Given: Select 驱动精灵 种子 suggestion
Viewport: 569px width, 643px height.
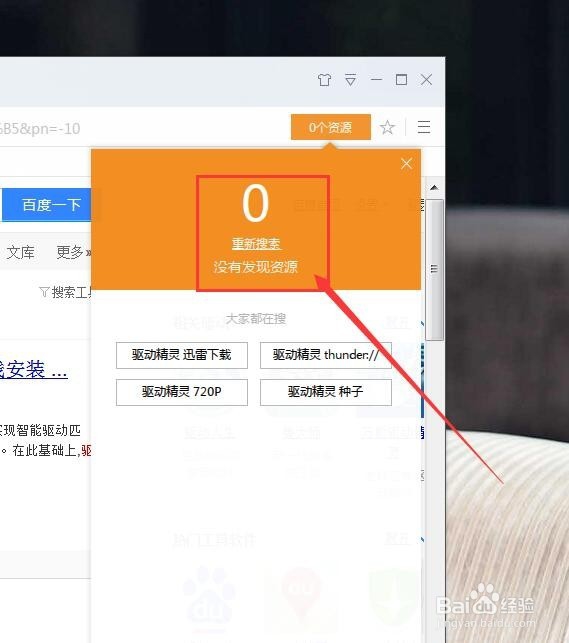Looking at the screenshot, I should coord(326,392).
